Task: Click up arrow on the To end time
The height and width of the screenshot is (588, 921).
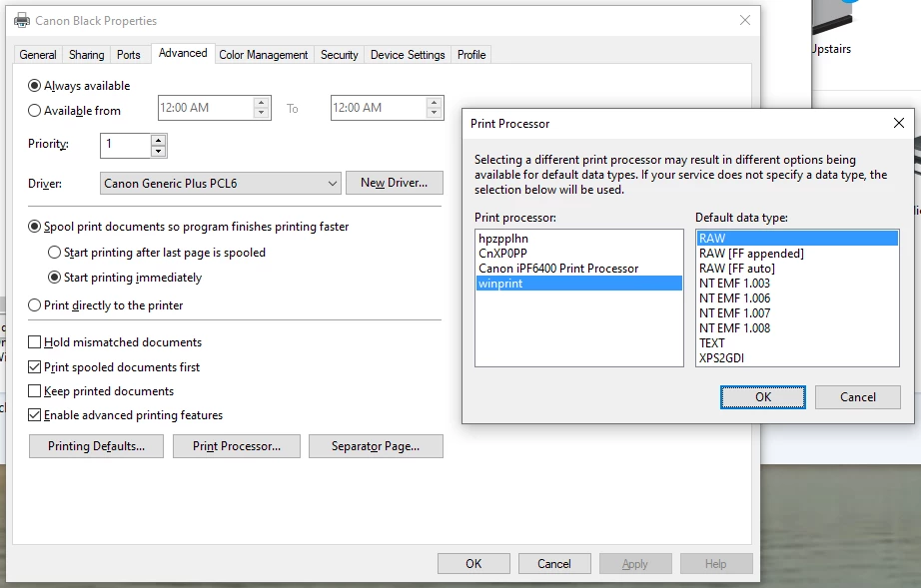Action: point(435,103)
